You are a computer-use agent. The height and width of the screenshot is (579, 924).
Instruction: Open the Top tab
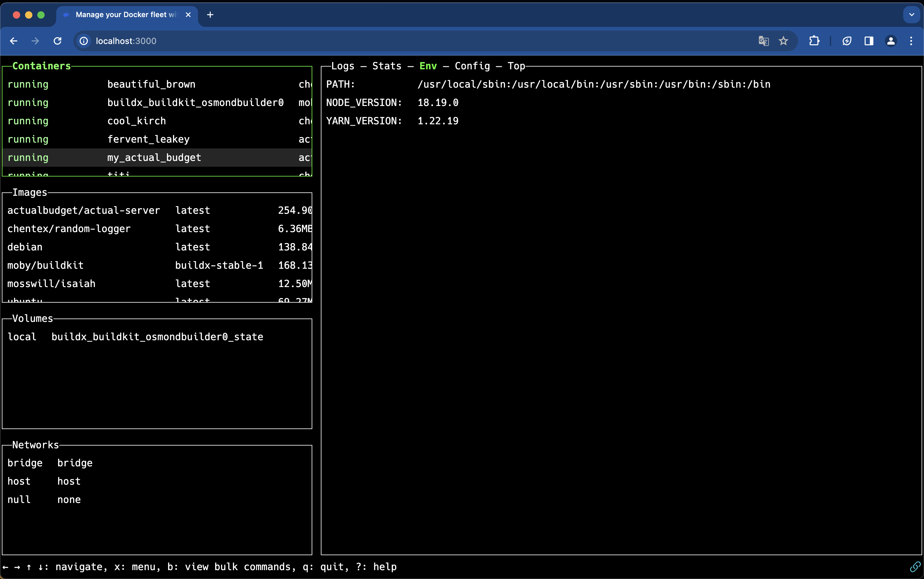click(516, 66)
